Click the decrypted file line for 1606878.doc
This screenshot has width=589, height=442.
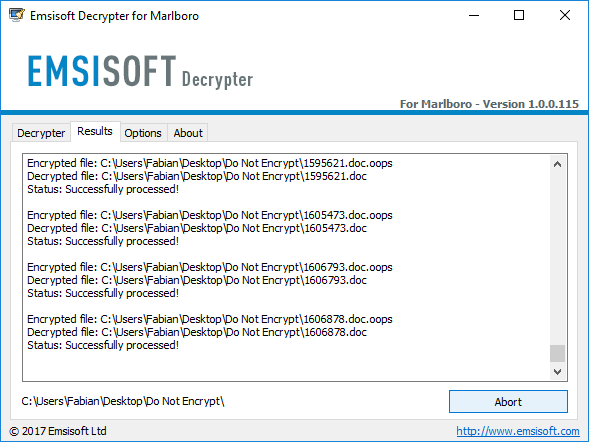[x=197, y=332]
